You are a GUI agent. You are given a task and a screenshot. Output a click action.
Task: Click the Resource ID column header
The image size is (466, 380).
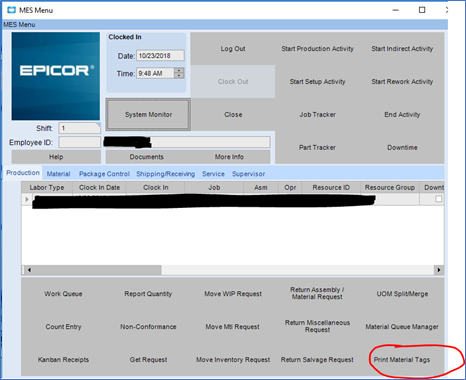click(x=331, y=187)
